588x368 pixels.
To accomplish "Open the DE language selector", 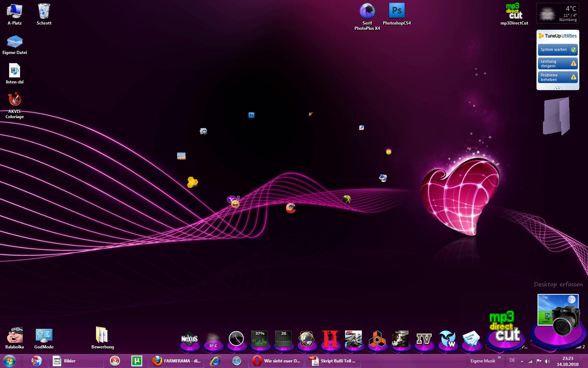I will (512, 360).
